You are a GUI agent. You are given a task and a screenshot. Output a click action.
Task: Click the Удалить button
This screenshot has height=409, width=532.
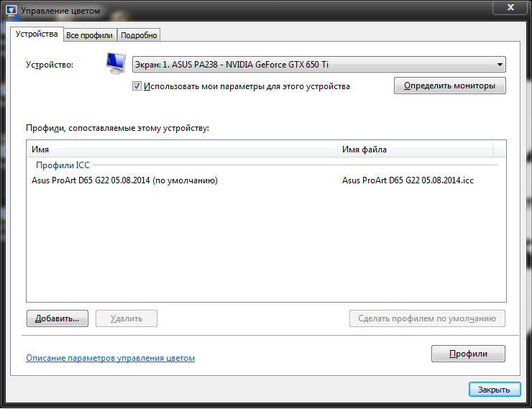coord(127,318)
